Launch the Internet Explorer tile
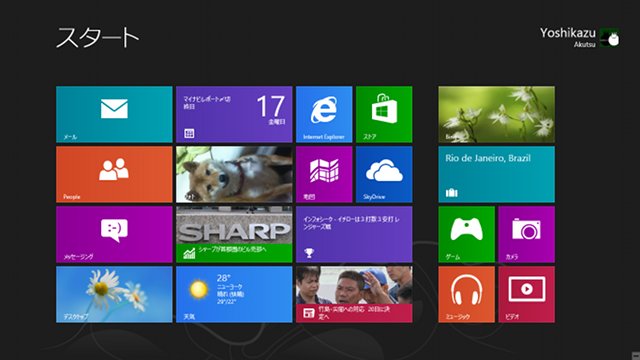 [x=324, y=114]
